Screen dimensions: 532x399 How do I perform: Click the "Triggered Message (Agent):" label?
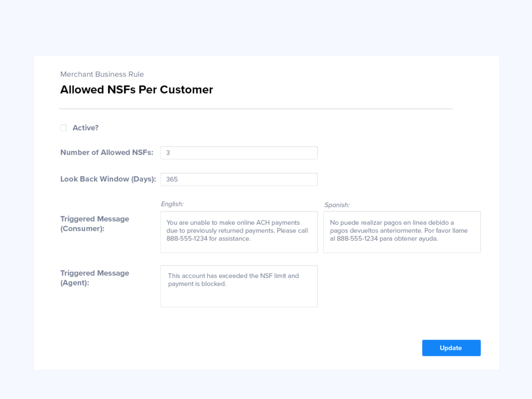95,278
